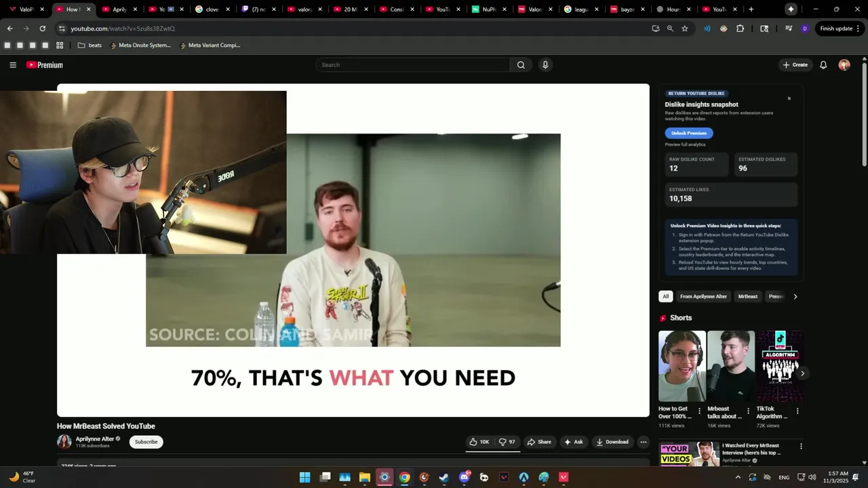This screenshot has width=868, height=488.
Task: Open Windows Start menu
Action: click(x=305, y=477)
